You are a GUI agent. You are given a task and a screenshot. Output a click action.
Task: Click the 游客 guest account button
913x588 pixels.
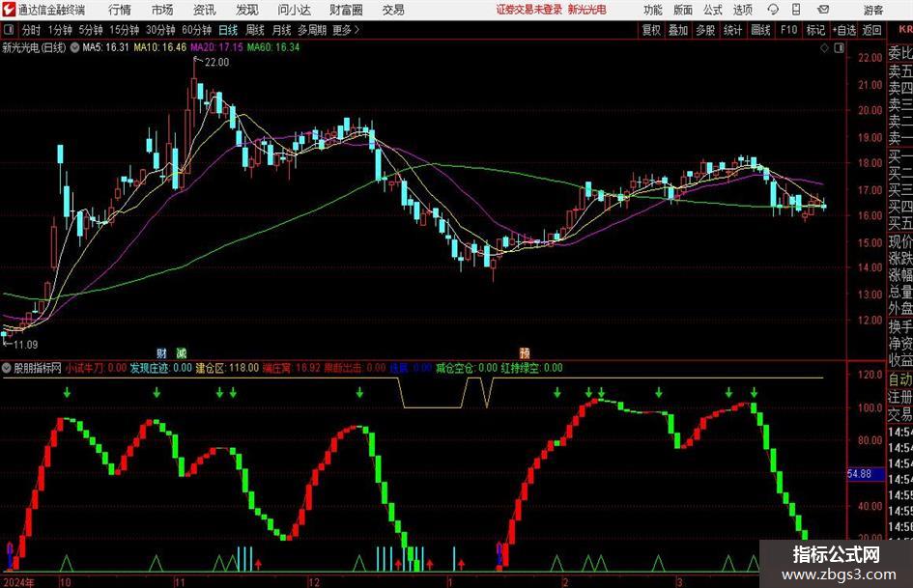pyautogui.click(x=873, y=10)
